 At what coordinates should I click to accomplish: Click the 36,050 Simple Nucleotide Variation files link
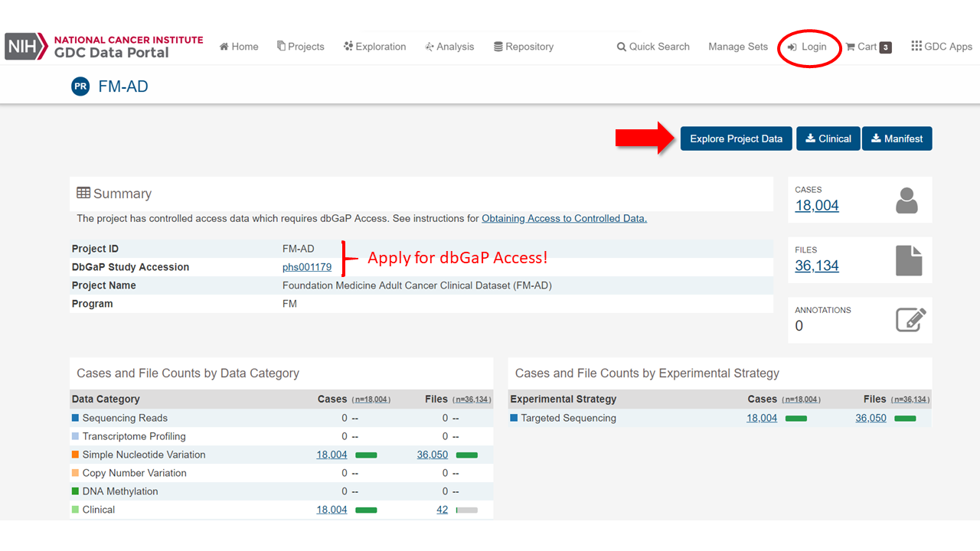[x=432, y=455]
